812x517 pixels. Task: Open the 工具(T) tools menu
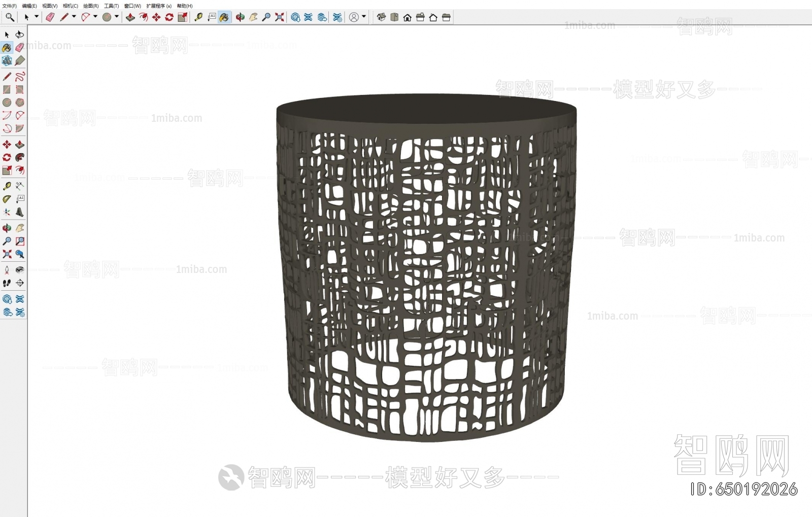[112, 6]
